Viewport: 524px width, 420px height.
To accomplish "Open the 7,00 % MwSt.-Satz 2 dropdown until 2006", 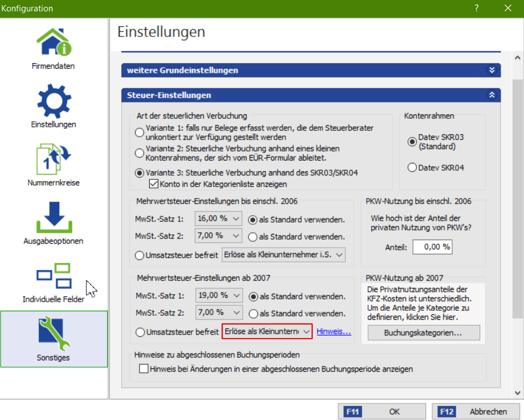I will click(218, 236).
